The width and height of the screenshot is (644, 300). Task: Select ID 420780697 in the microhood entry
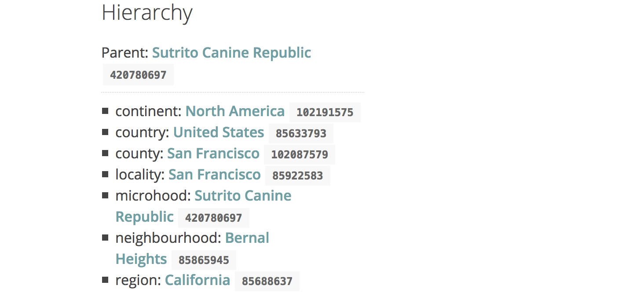coord(214,218)
